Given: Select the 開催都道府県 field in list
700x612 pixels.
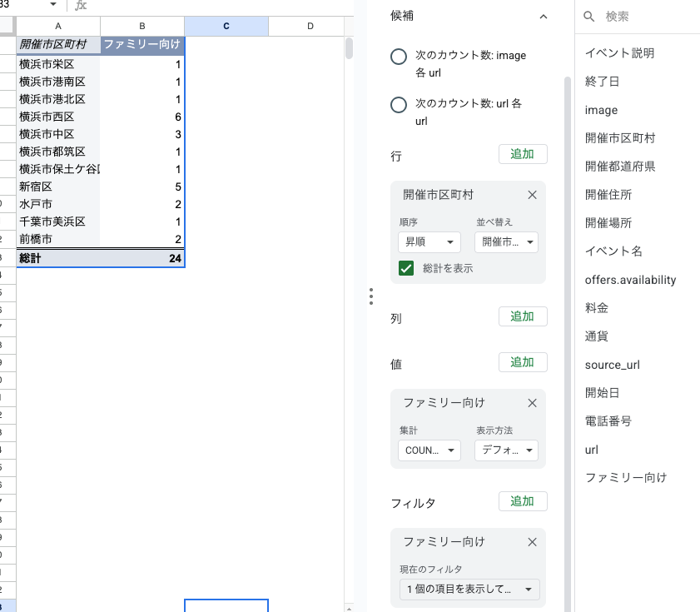Looking at the screenshot, I should [620, 167].
